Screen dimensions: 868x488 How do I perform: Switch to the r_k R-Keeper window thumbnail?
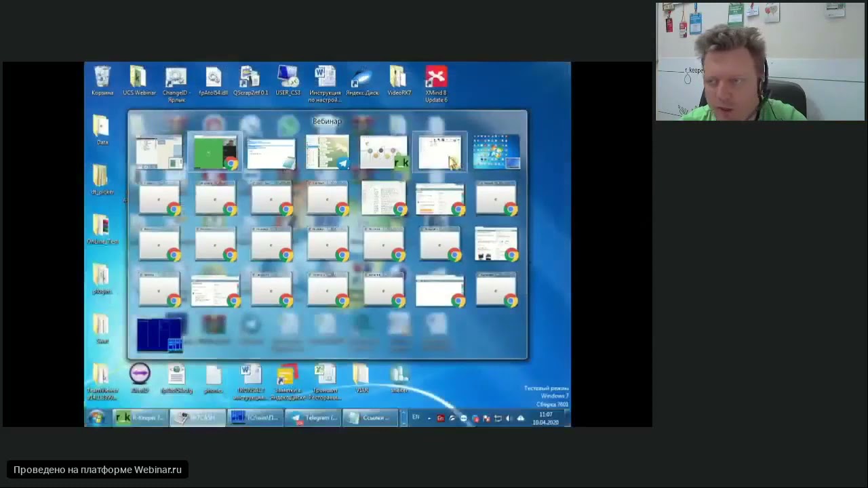[x=384, y=152]
